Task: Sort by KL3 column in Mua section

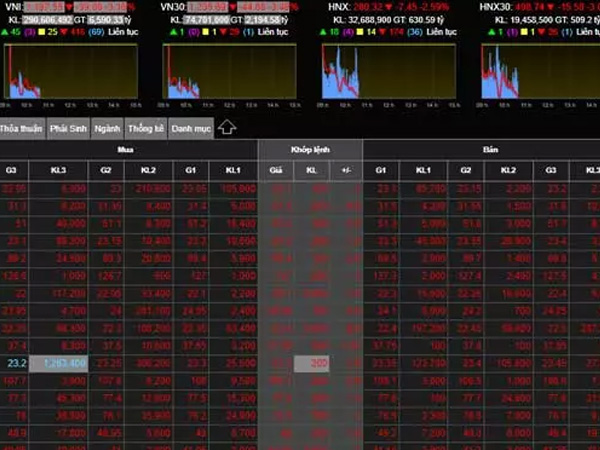Action: pos(58,170)
